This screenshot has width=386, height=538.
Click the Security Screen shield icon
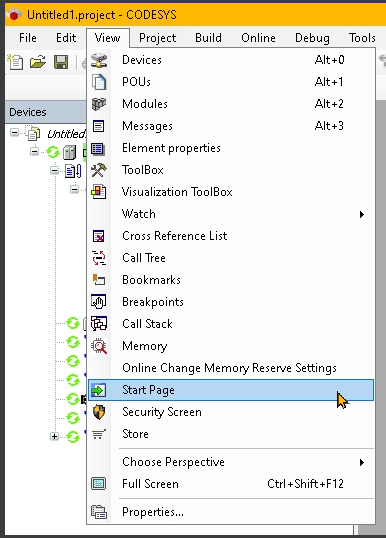point(99,412)
